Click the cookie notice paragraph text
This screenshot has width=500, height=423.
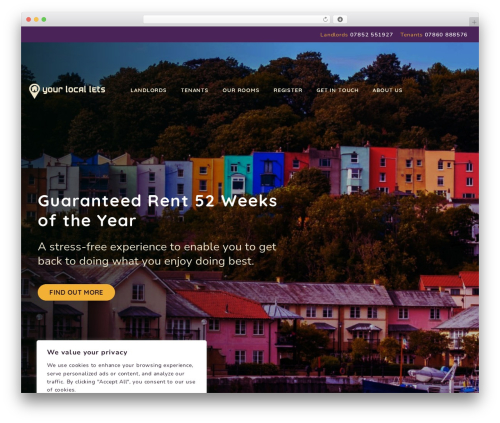coord(121,377)
